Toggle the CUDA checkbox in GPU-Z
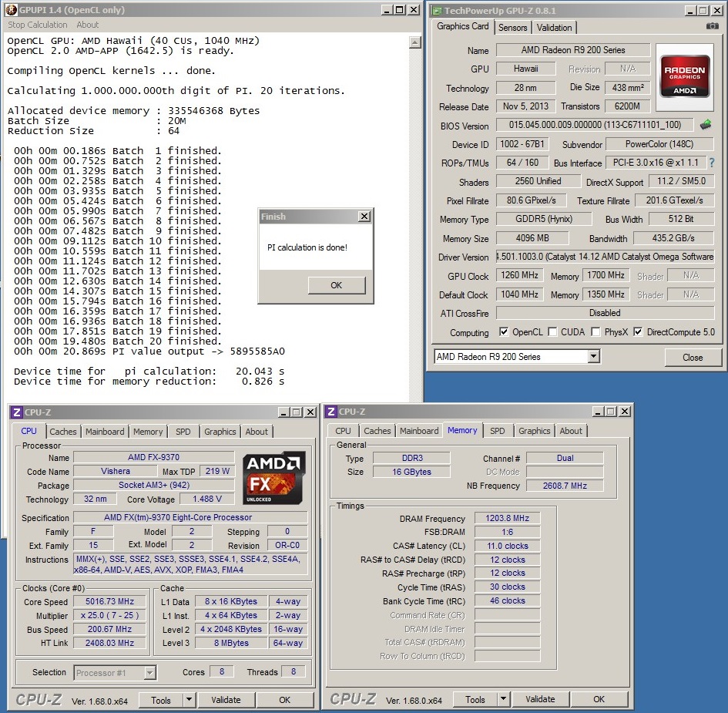The image size is (728, 713). (x=552, y=331)
